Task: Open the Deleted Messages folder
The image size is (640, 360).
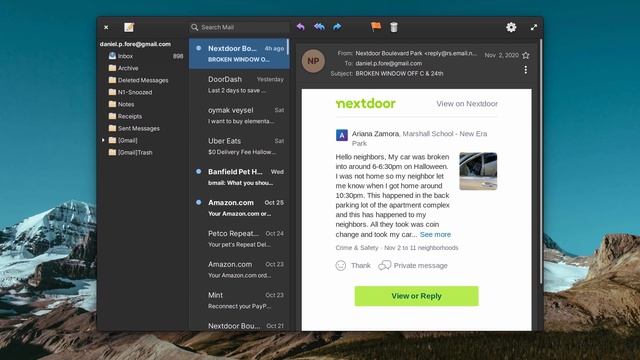Action: point(143,80)
